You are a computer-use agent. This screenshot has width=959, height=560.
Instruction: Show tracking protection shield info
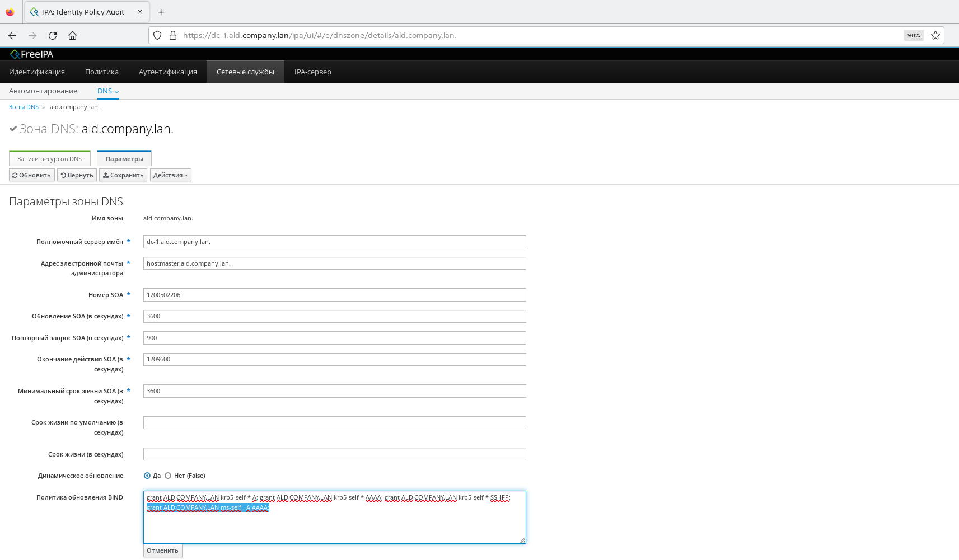pyautogui.click(x=157, y=35)
